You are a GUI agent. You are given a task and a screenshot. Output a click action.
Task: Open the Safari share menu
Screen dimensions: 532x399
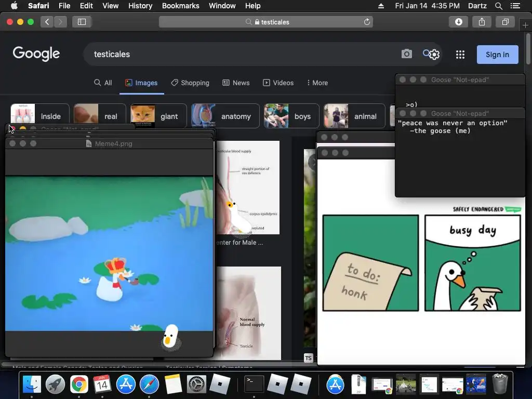pos(482,22)
